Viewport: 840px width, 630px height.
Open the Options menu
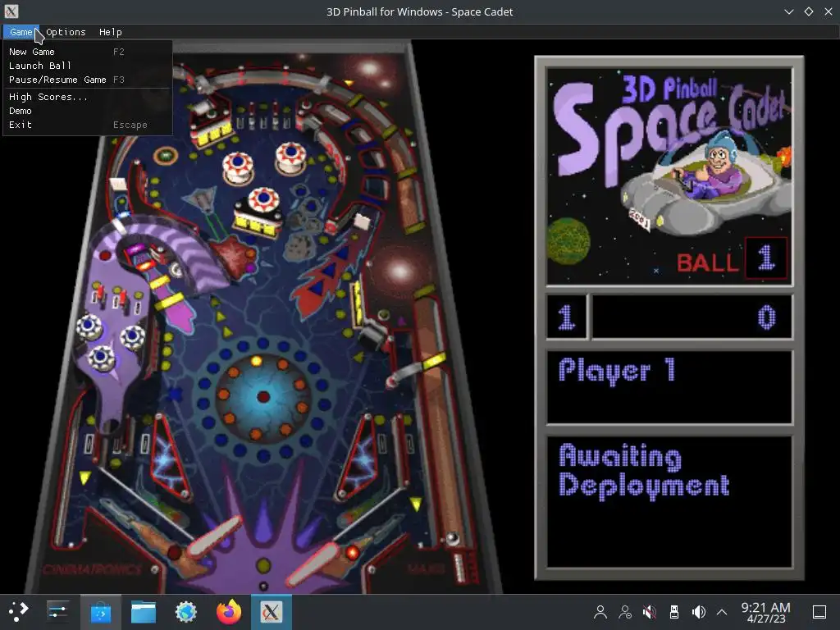tap(66, 32)
